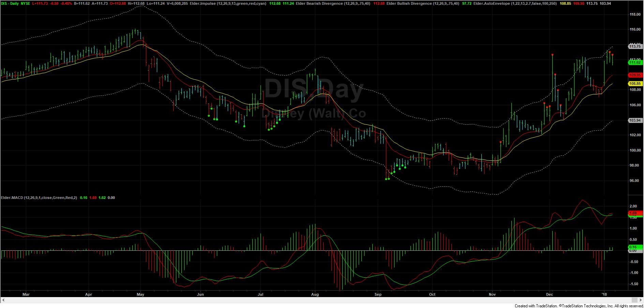Viewport: 644px width, 308px height.
Task: Click the Dec date axis label
Action: 550,294
